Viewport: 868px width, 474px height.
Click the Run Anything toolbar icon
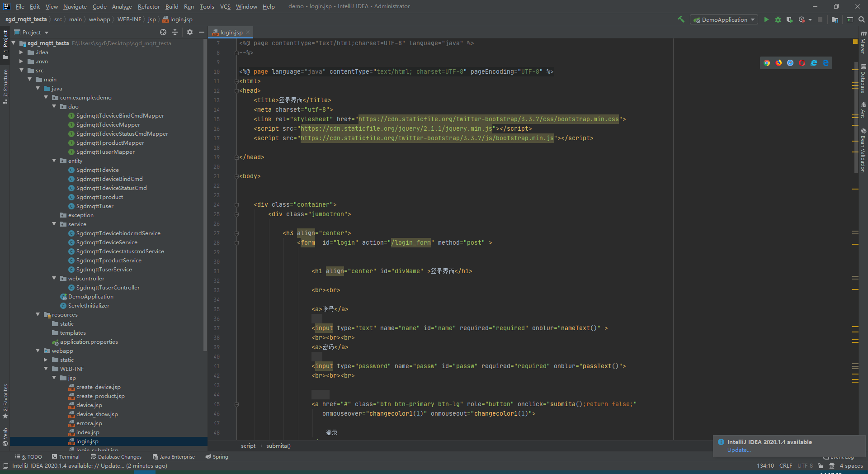tap(850, 19)
